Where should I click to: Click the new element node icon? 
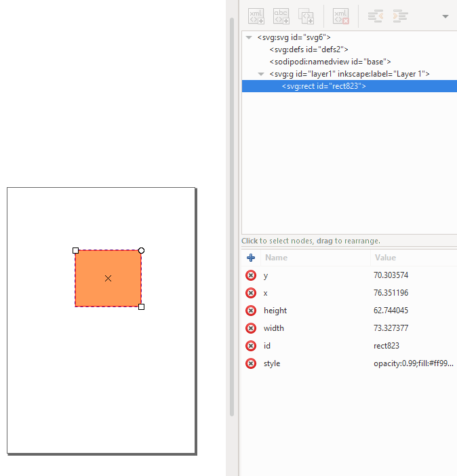coord(256,16)
